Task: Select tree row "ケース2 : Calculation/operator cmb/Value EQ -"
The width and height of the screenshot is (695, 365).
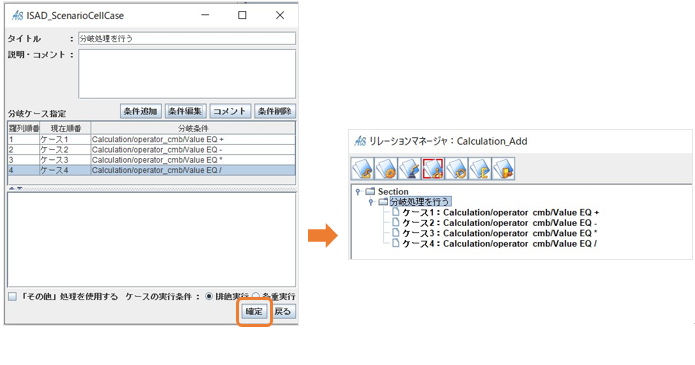Action: coord(500,223)
